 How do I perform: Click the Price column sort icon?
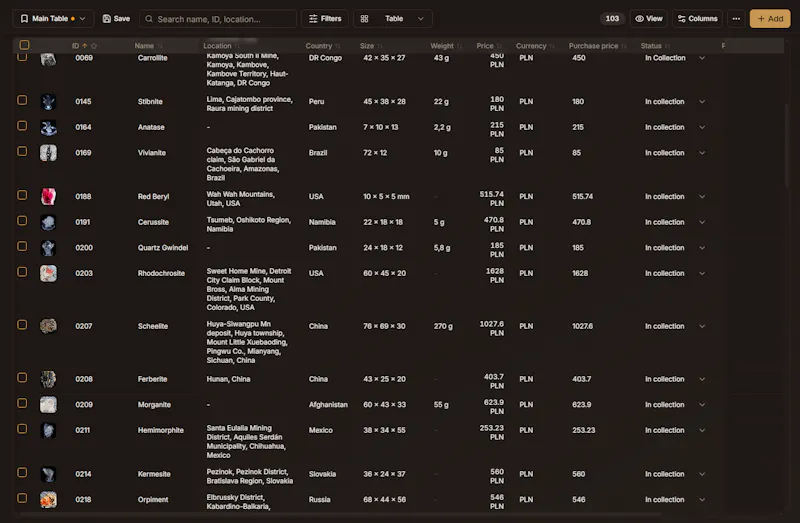[x=498, y=46]
